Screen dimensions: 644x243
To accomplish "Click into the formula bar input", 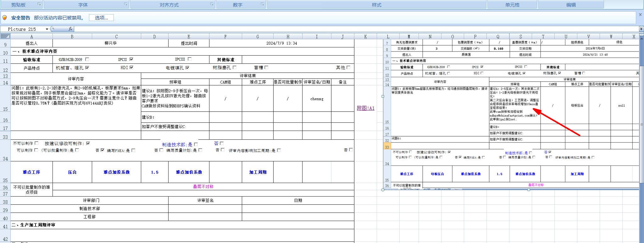I will tap(356, 29).
